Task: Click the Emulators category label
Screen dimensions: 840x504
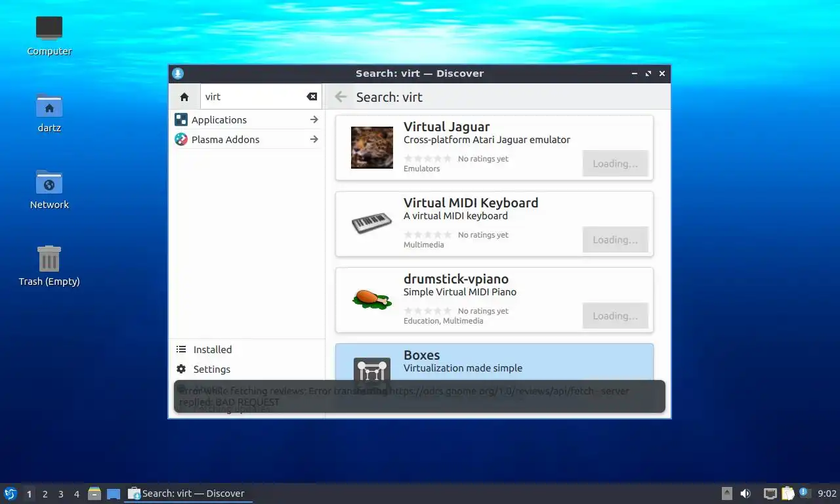Action: tap(421, 169)
